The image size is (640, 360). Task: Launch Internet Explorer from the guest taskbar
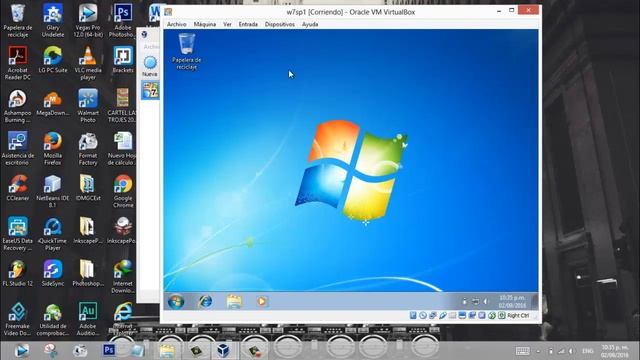click(205, 302)
